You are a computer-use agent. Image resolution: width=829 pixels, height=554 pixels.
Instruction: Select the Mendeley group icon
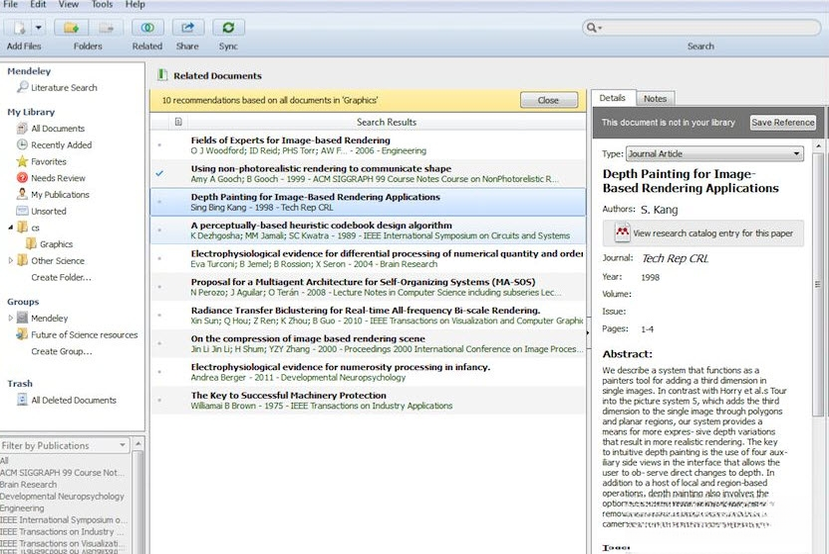click(x=22, y=318)
